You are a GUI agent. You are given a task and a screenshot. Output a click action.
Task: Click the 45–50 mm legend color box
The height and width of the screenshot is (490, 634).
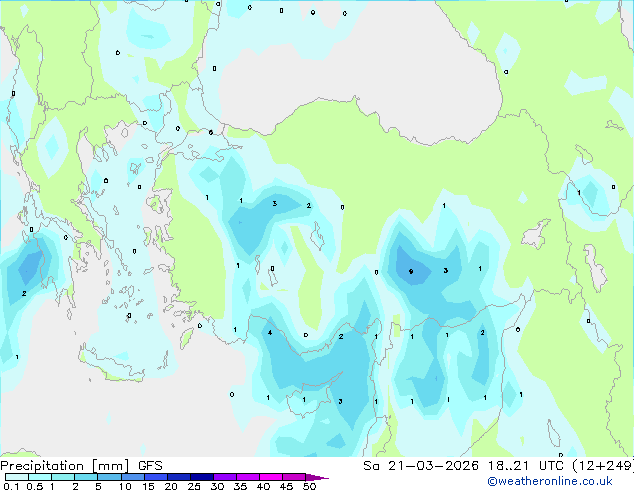tap(294, 477)
